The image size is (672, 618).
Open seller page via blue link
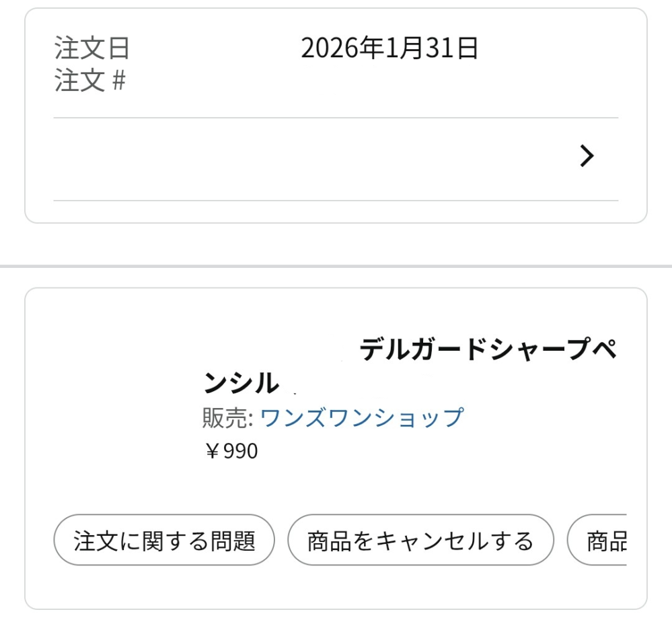[x=362, y=417]
